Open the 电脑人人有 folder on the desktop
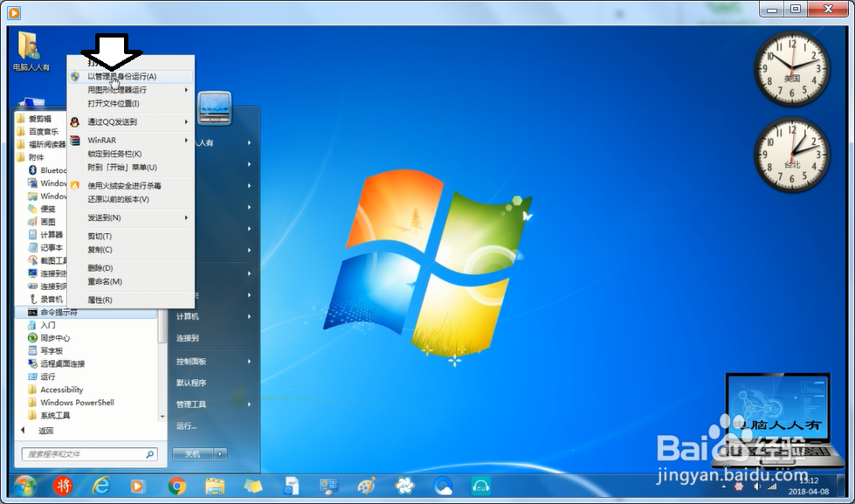Screen dimensions: 855x504 (31, 52)
